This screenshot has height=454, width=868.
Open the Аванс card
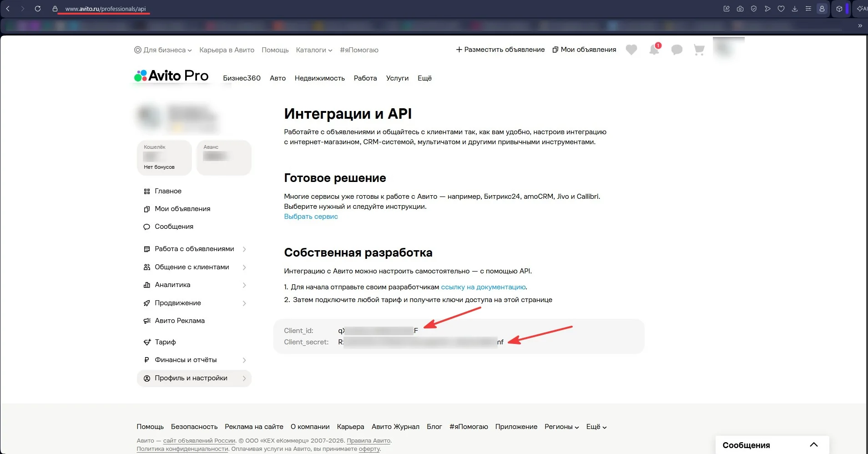point(224,157)
